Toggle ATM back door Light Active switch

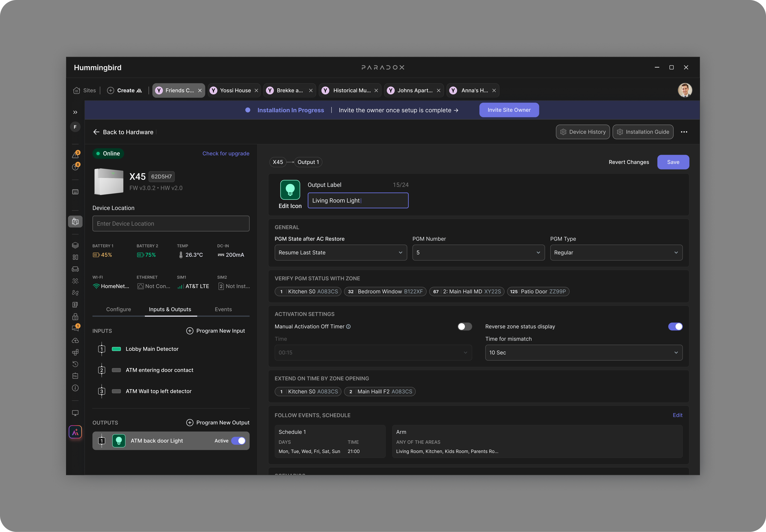click(x=239, y=441)
